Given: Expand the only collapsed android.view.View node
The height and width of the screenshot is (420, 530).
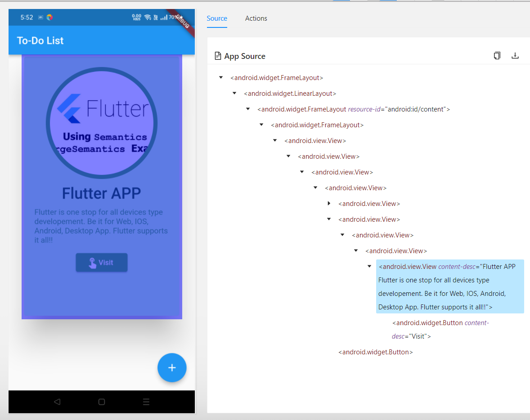Looking at the screenshot, I should [329, 203].
